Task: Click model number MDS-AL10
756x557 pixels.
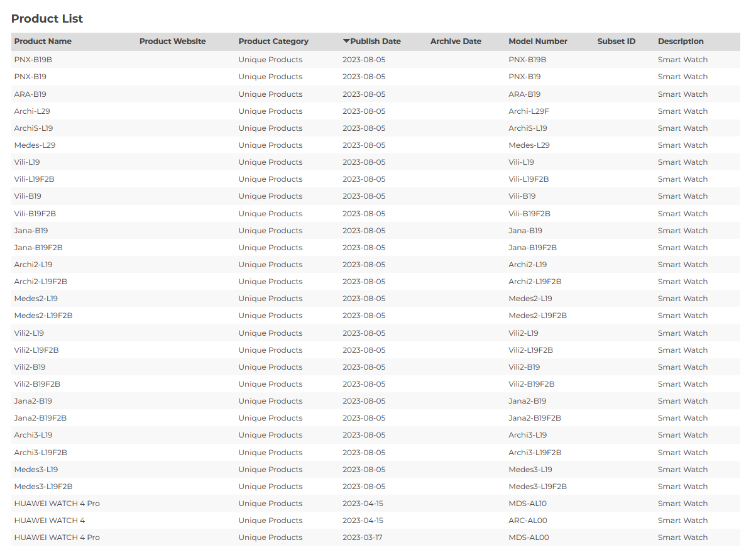Action: [528, 504]
